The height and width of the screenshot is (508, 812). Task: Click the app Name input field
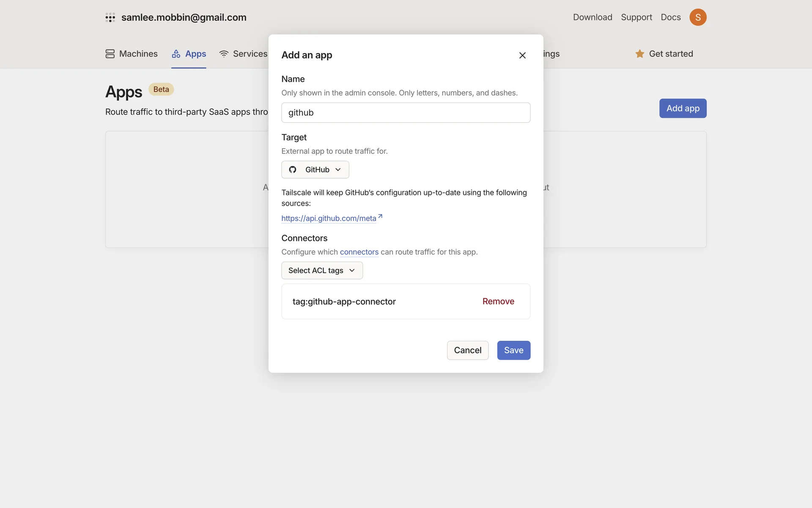406,113
